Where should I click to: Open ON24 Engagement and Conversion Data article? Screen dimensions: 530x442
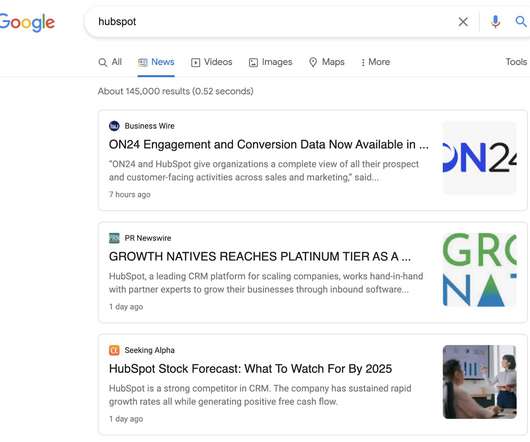point(269,145)
